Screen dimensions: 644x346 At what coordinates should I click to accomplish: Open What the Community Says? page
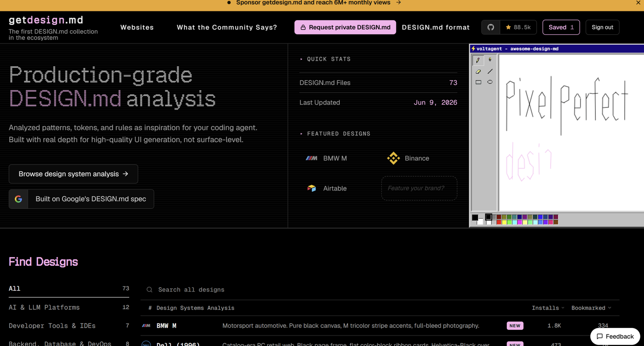click(227, 27)
